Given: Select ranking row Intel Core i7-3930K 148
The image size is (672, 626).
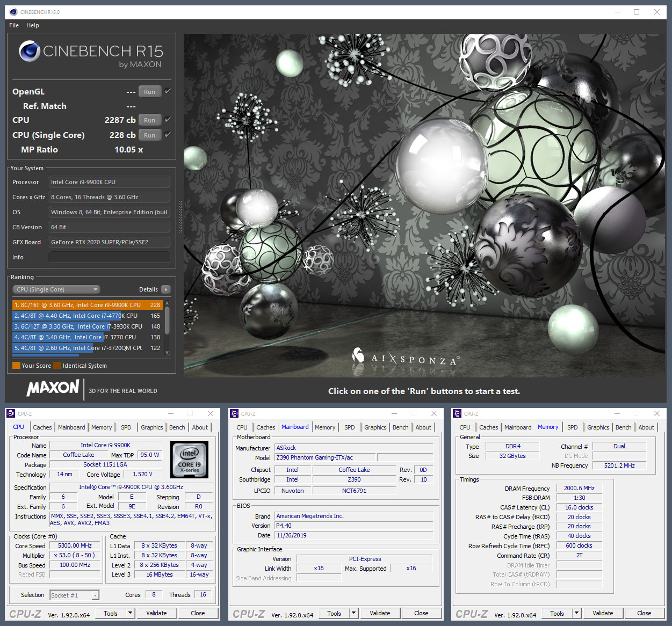Looking at the screenshot, I should point(88,326).
